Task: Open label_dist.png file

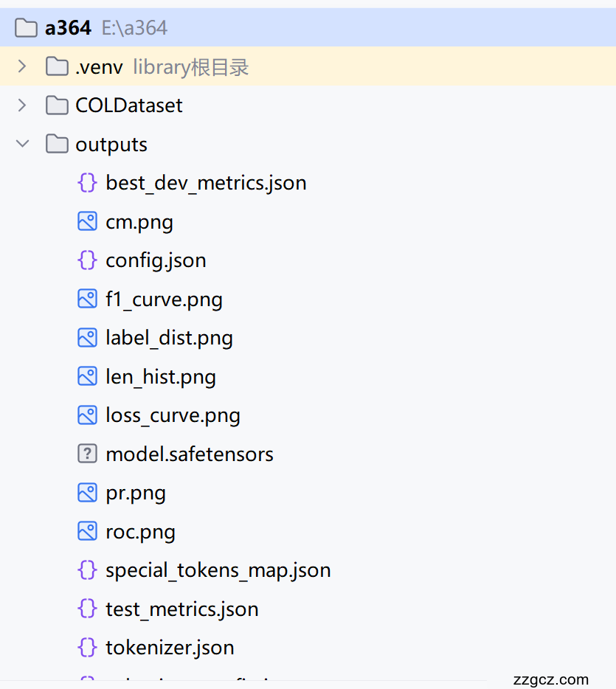Action: (169, 338)
